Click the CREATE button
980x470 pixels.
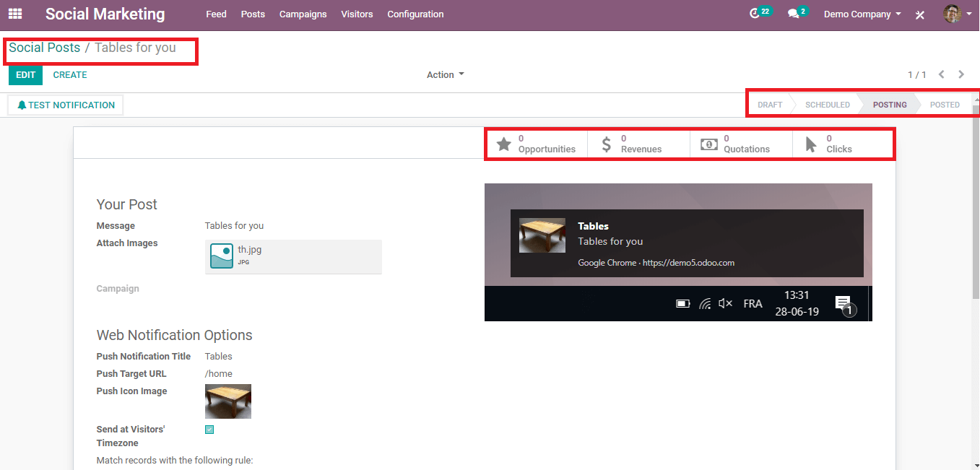[70, 75]
